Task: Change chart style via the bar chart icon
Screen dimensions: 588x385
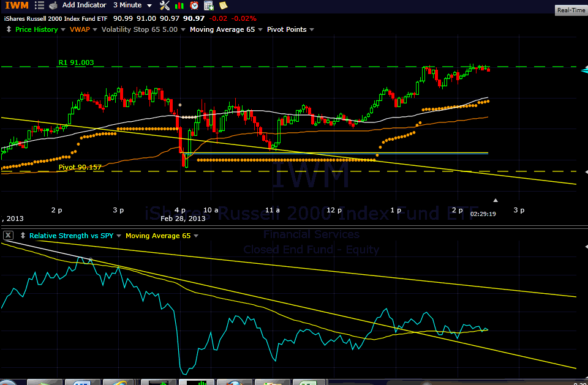Action: (x=180, y=6)
